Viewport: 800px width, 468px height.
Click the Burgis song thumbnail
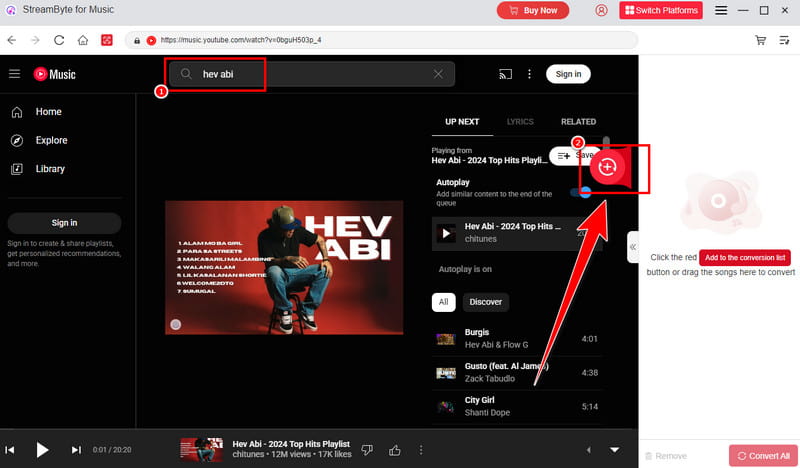pyautogui.click(x=446, y=339)
